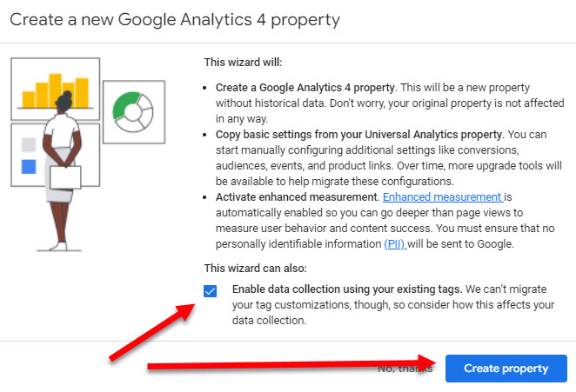Click the Create property button
576x392 pixels.
(506, 369)
